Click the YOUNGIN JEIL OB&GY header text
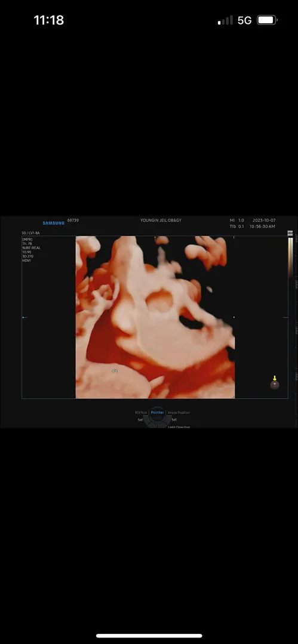The height and width of the screenshot is (644, 298). point(161,221)
